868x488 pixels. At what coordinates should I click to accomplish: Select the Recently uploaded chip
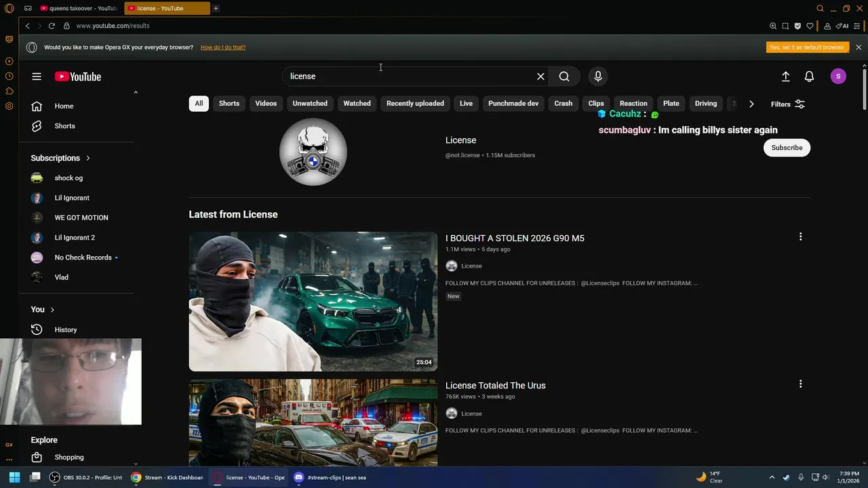[x=415, y=104]
